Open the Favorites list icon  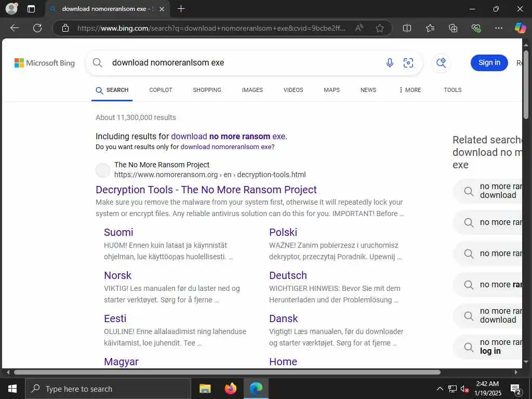430,28
